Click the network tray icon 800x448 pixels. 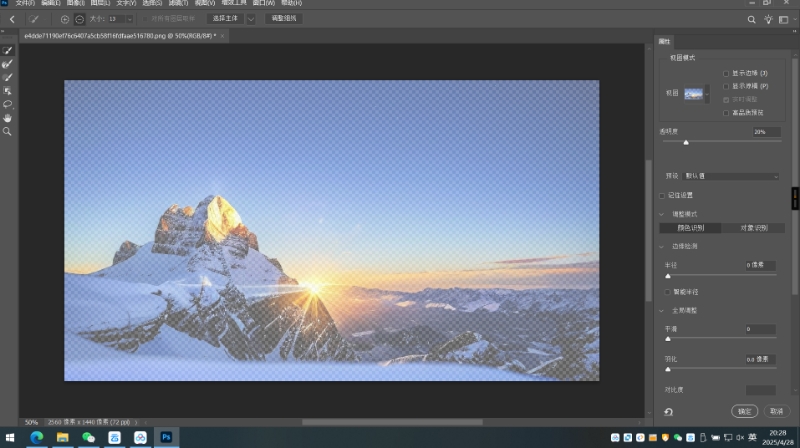pos(728,437)
